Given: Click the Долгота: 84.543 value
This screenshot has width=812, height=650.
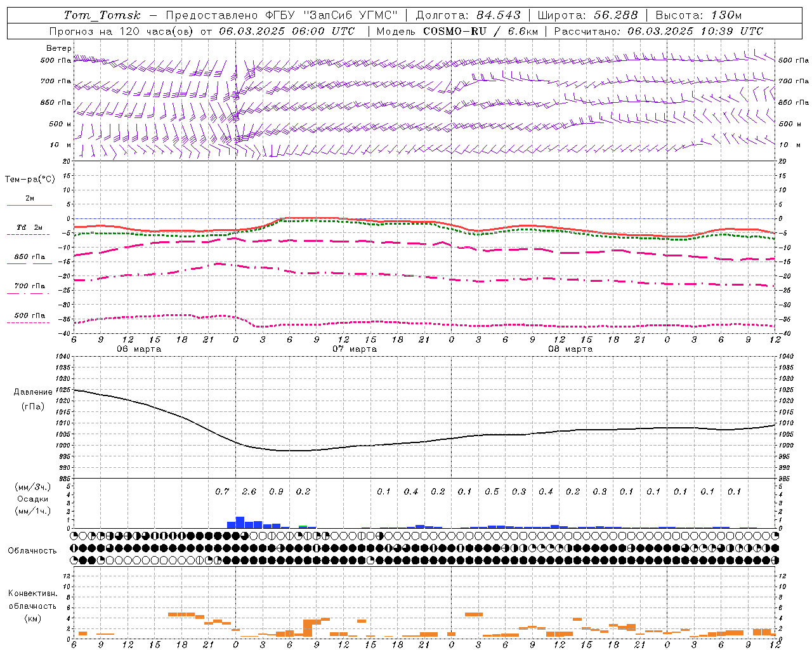Looking at the screenshot, I should pyautogui.click(x=468, y=15).
